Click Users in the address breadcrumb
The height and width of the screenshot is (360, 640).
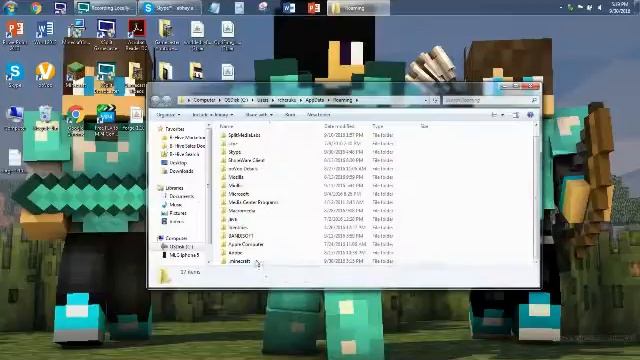[262, 100]
